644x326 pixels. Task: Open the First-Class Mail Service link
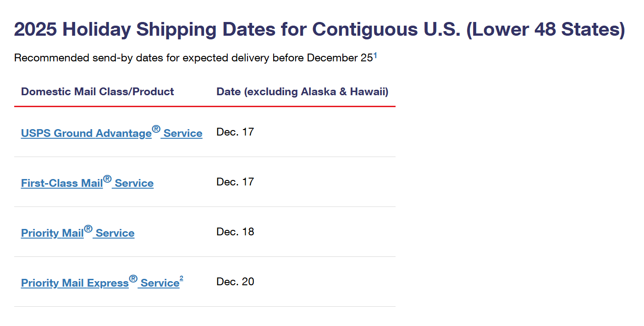(x=62, y=183)
